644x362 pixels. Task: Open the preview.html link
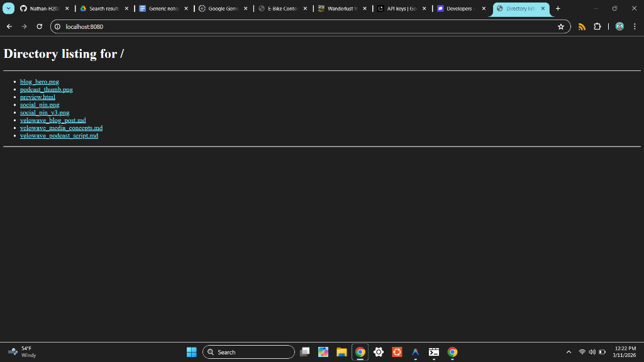coord(37,97)
